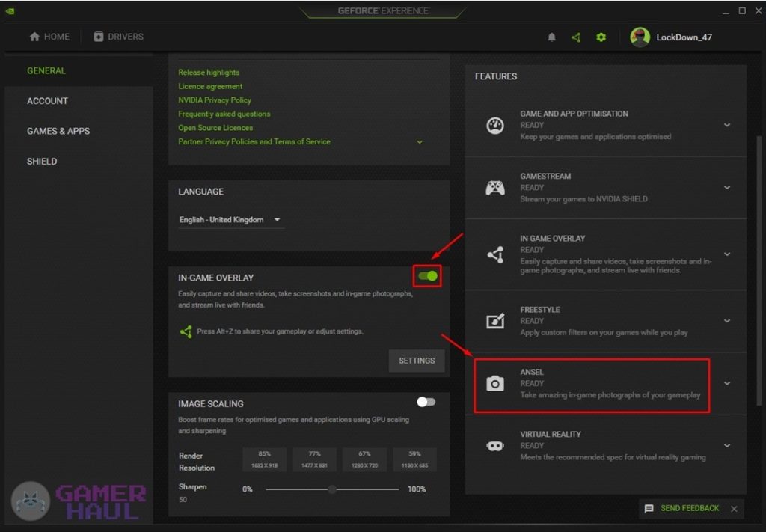This screenshot has width=766, height=532.
Task: Open Release highlights link
Action: pyautogui.click(x=209, y=73)
